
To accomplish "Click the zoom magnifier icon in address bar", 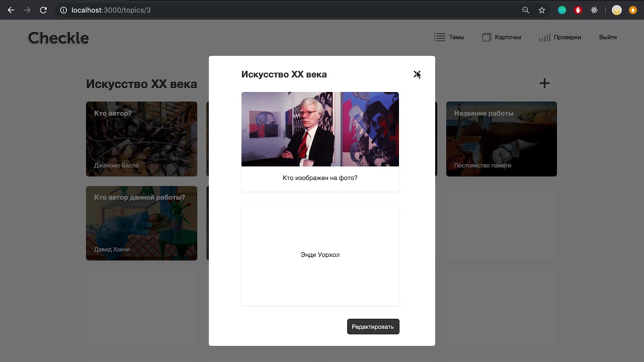I will (526, 10).
